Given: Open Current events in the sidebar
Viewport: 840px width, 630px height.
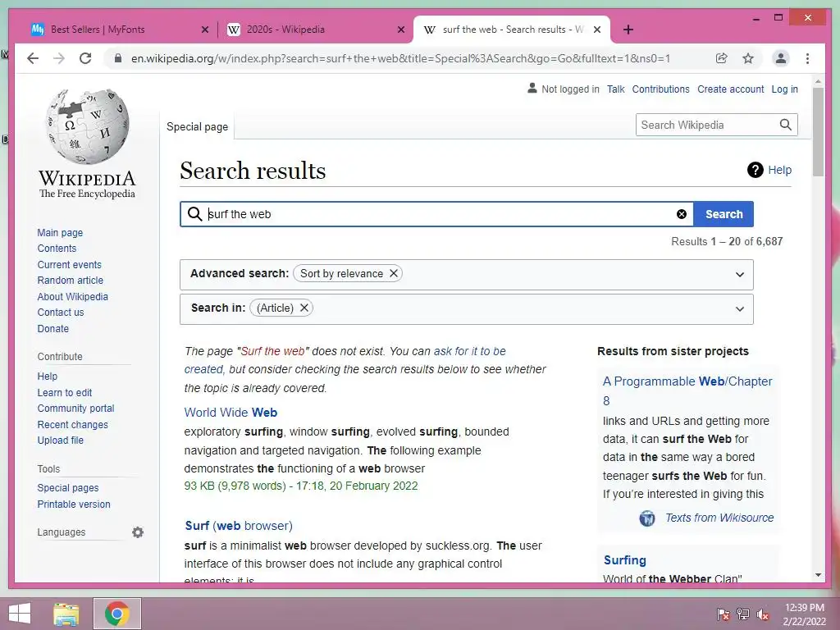Looking at the screenshot, I should (x=69, y=265).
